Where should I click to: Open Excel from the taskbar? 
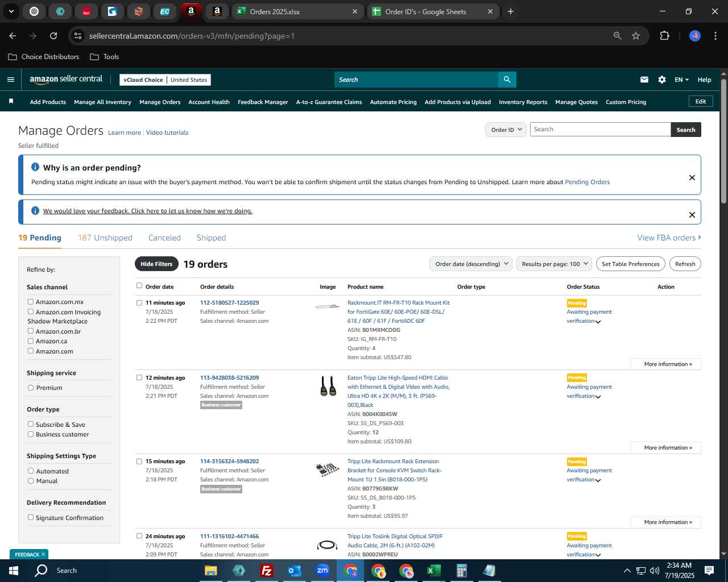coord(433,571)
